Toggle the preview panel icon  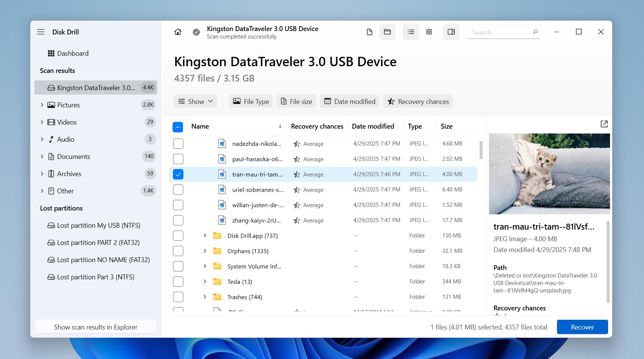pos(451,32)
